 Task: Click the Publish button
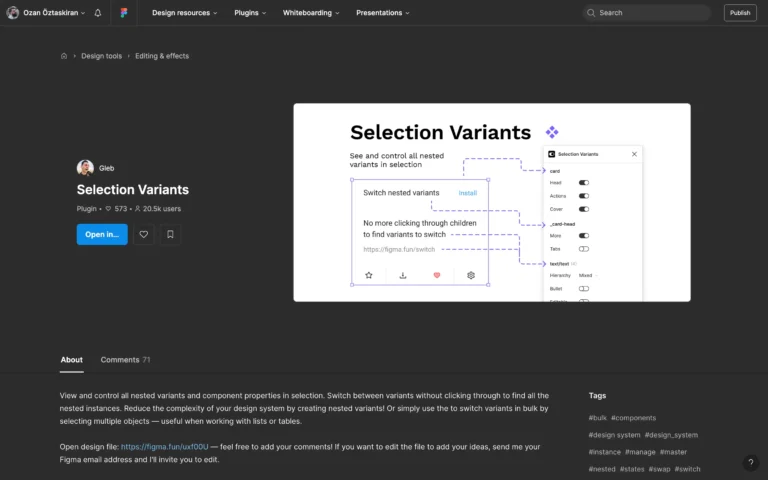point(740,13)
